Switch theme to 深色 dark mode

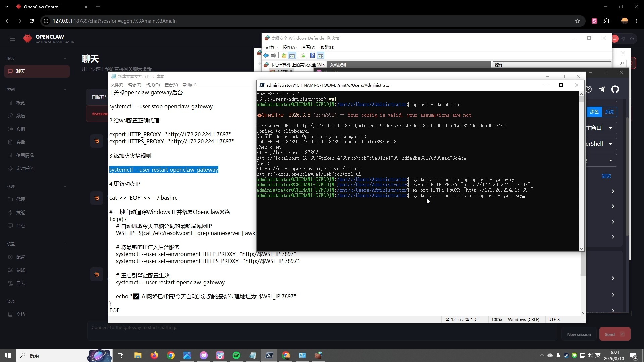click(x=594, y=112)
